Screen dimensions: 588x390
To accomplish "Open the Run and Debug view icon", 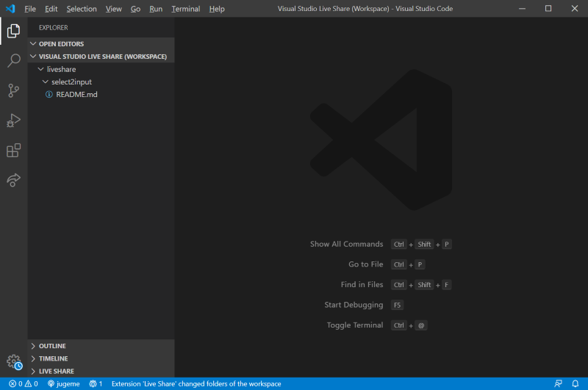I will click(x=13, y=120).
